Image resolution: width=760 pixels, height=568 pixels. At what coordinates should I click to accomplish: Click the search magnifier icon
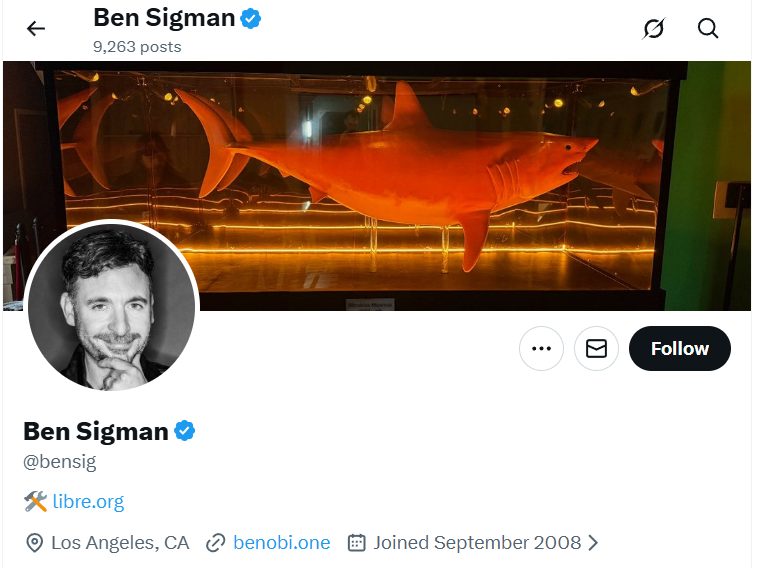708,28
